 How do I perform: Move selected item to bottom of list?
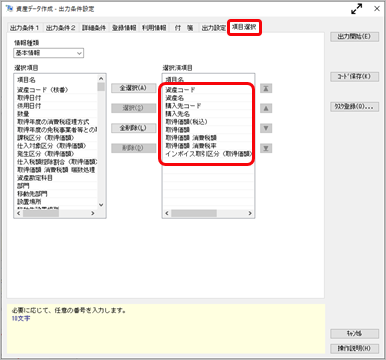click(266, 148)
